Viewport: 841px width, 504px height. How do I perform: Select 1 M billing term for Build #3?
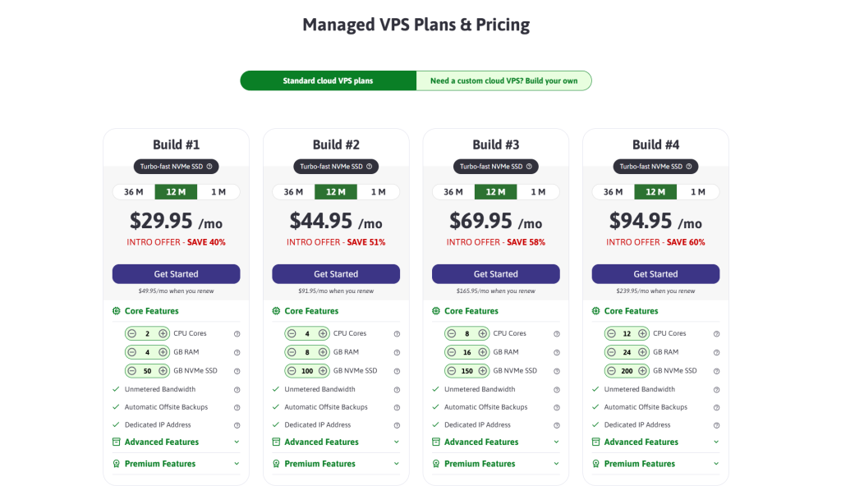(538, 192)
